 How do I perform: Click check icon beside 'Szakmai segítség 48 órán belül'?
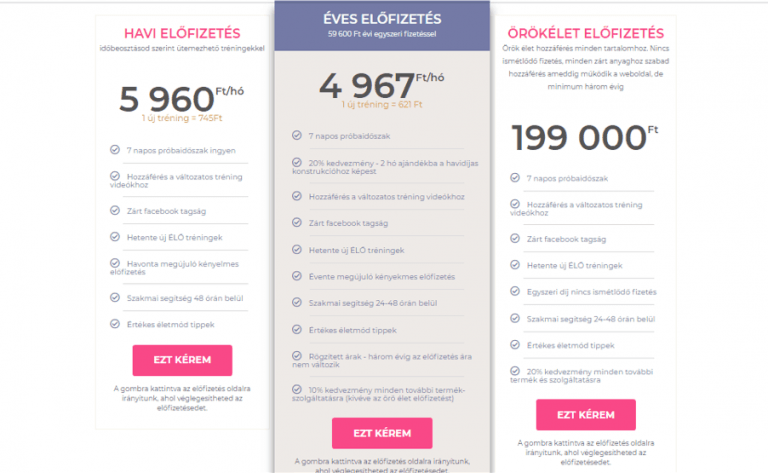coord(115,297)
